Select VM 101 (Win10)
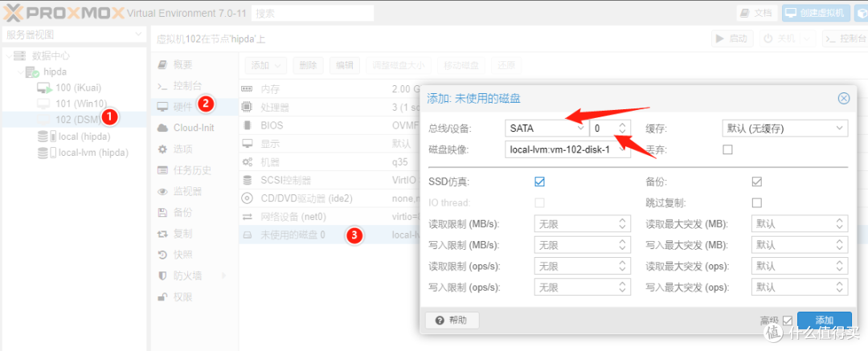Screen dimensions: 868x351 (81, 104)
